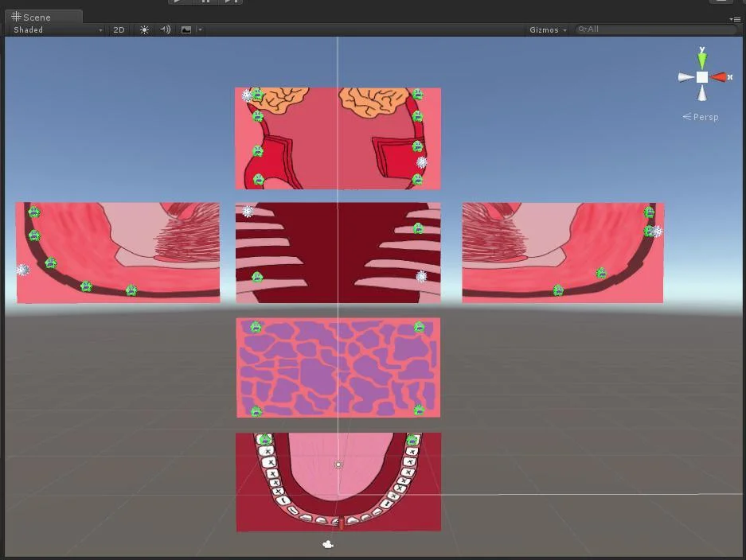Select the light gizmo on the tongue
Image resolution: width=746 pixels, height=560 pixels.
(338, 465)
